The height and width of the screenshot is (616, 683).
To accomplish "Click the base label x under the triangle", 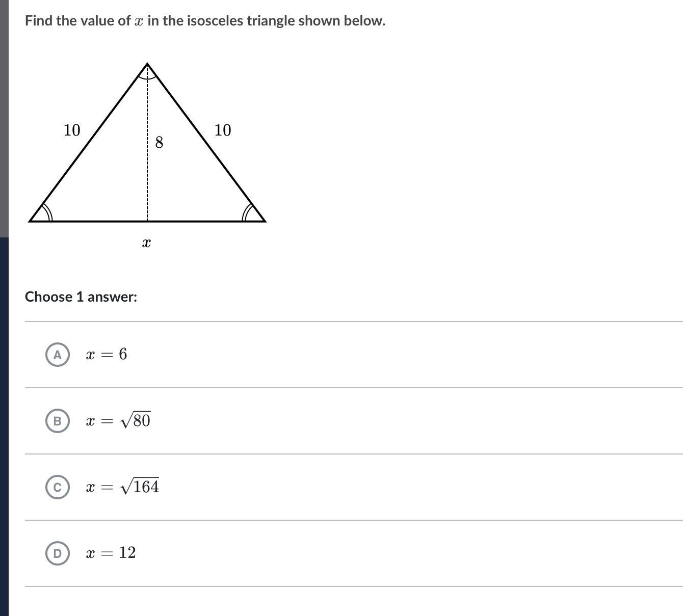I will click(x=146, y=244).
